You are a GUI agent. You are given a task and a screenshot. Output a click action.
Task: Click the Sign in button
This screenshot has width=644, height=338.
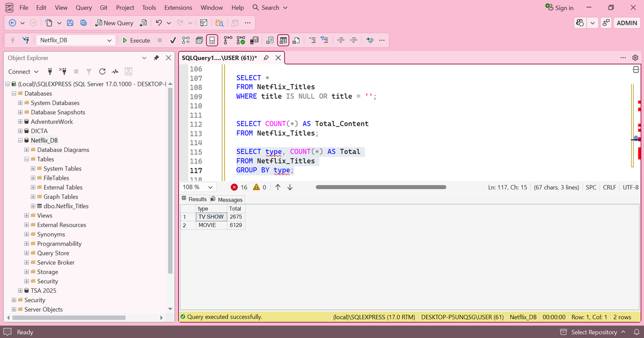pos(559,8)
